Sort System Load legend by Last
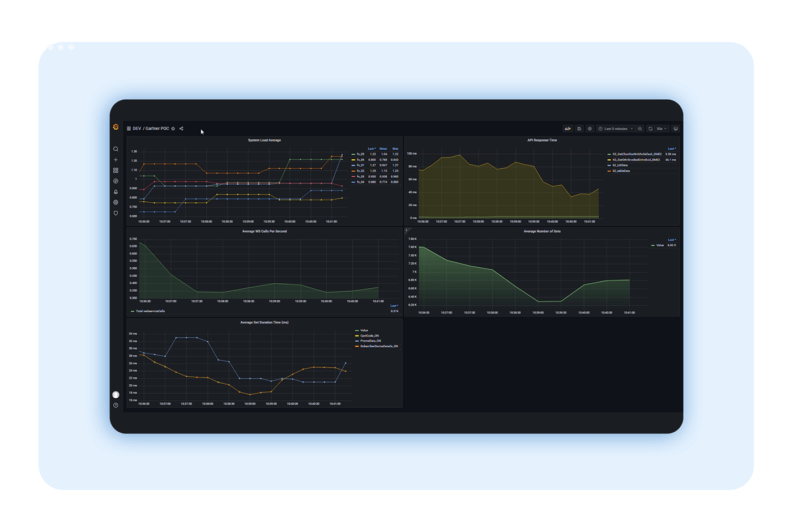Image resolution: width=793 pixels, height=532 pixels. [x=372, y=148]
